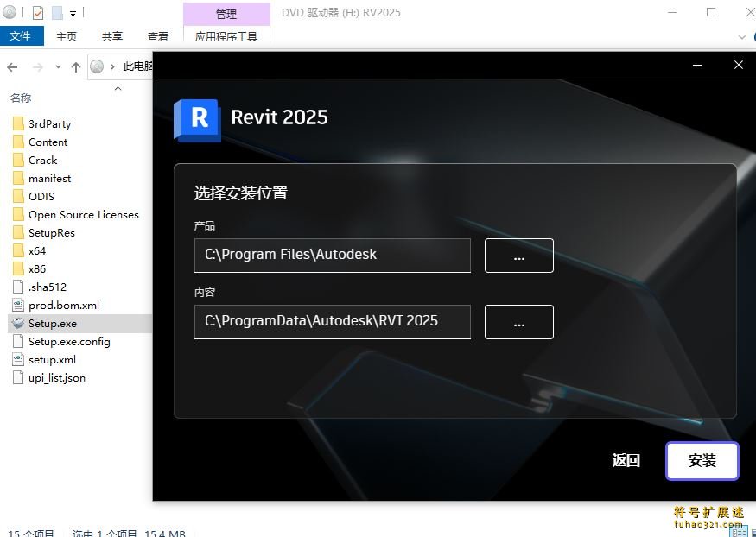Select the prod.bom.xml file name
This screenshot has width=756, height=537.
coord(64,306)
